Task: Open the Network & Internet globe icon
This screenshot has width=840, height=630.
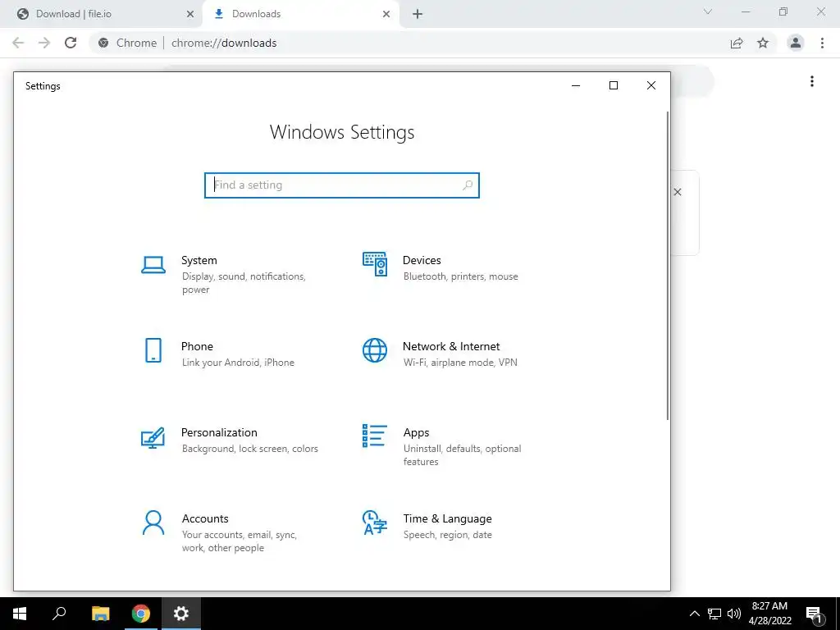Action: 374,350
